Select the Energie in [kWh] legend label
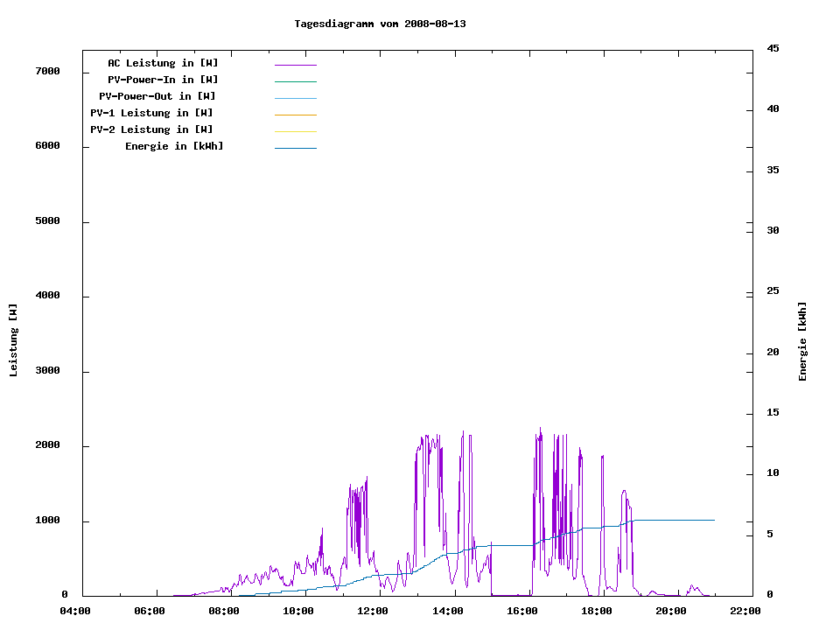Image resolution: width=840 pixels, height=630 pixels. tap(174, 146)
